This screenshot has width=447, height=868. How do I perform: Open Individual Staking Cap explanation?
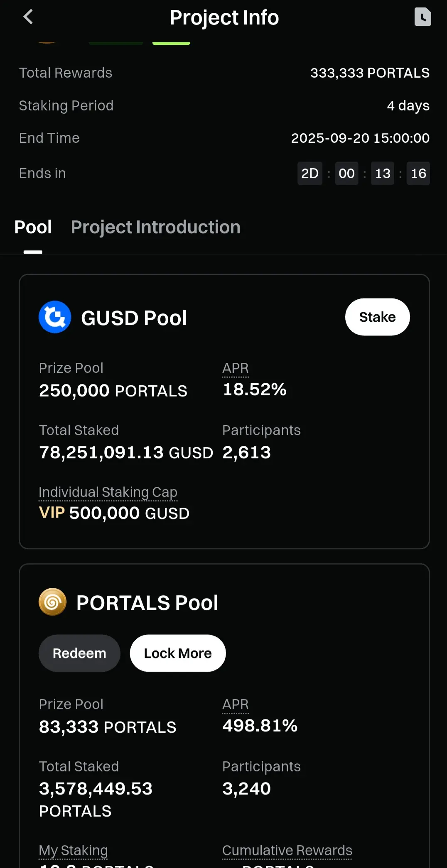coord(108,492)
